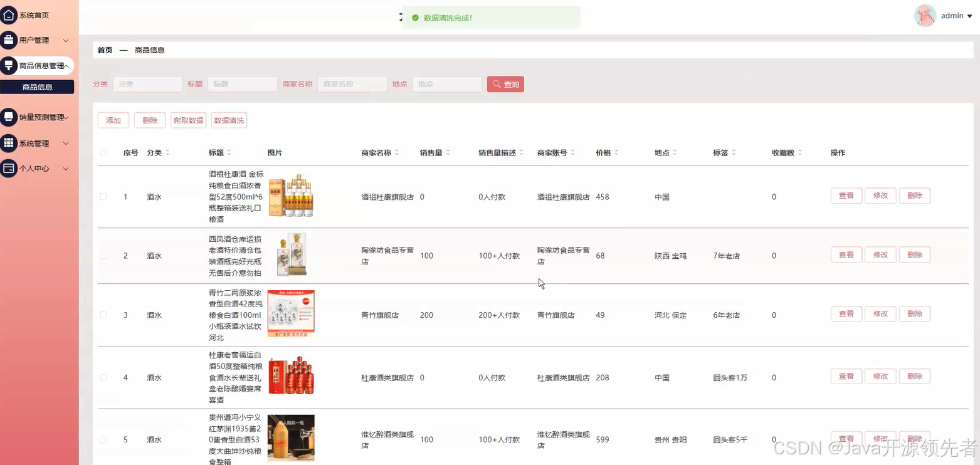Click the sort arrows on 收藏数 column
Screen dimensions: 980x465
[799, 153]
